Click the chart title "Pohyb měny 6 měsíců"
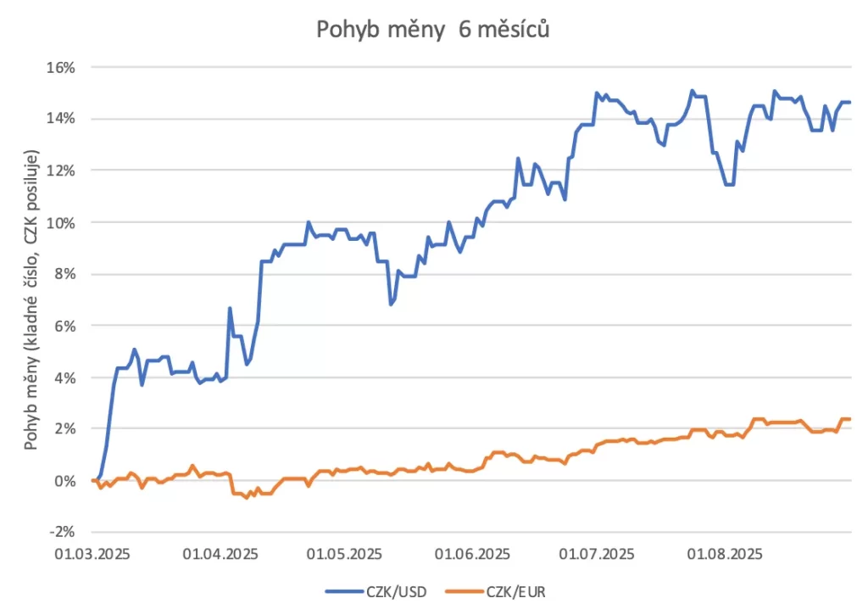The image size is (868, 615). [433, 30]
